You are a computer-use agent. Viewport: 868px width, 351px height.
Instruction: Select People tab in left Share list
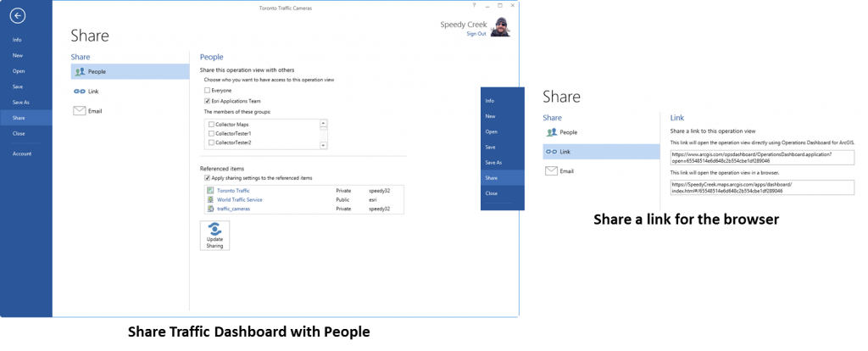pos(130,71)
